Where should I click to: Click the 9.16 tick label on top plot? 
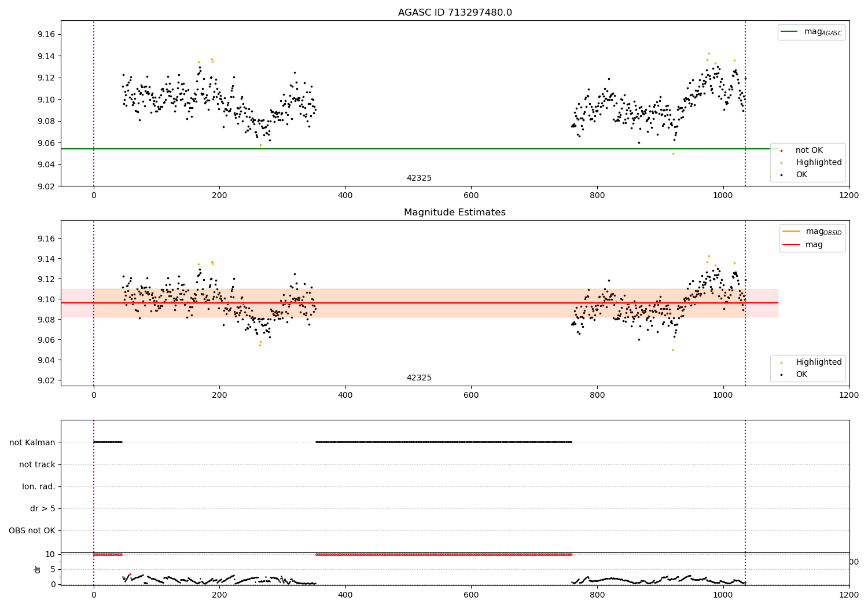coord(46,35)
